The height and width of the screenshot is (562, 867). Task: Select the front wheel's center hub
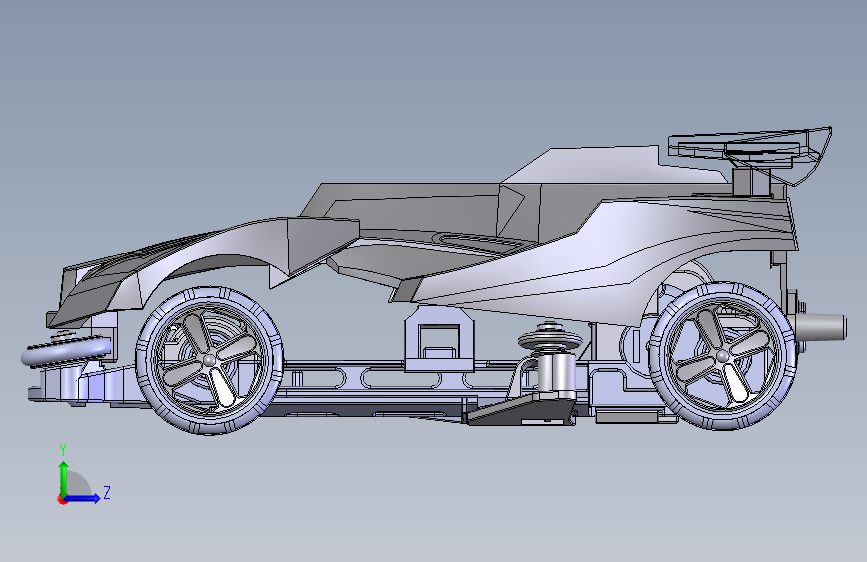[209, 360]
